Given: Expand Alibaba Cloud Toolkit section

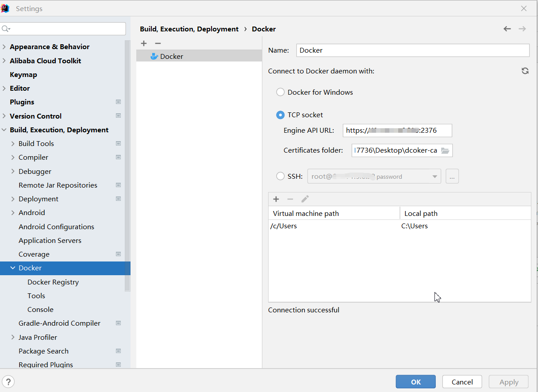Looking at the screenshot, I should click(x=4, y=61).
